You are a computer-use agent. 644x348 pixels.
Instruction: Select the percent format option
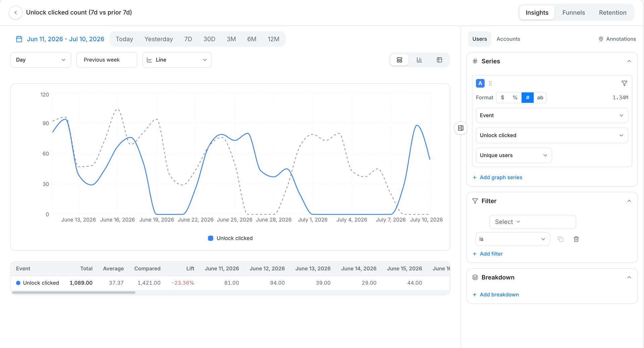pyautogui.click(x=515, y=98)
